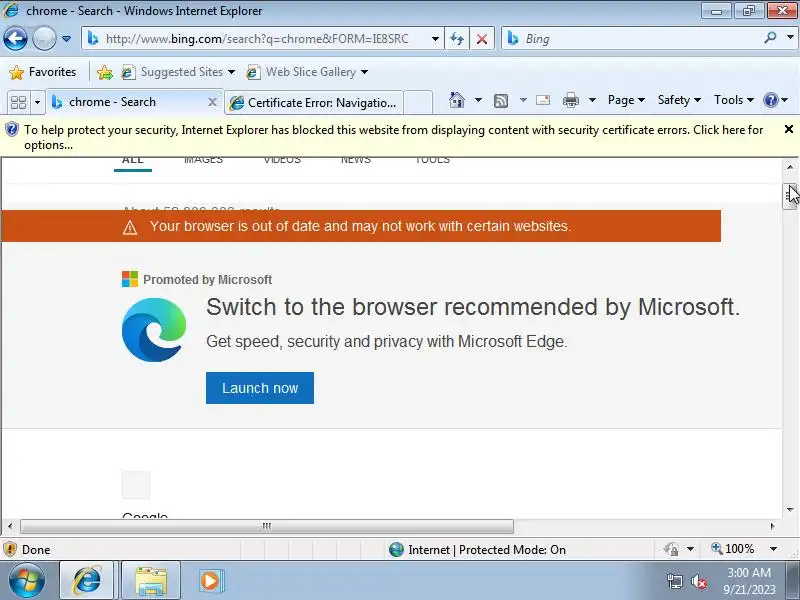Open the Page menu
Image resolution: width=800 pixels, height=600 pixels.
point(626,100)
